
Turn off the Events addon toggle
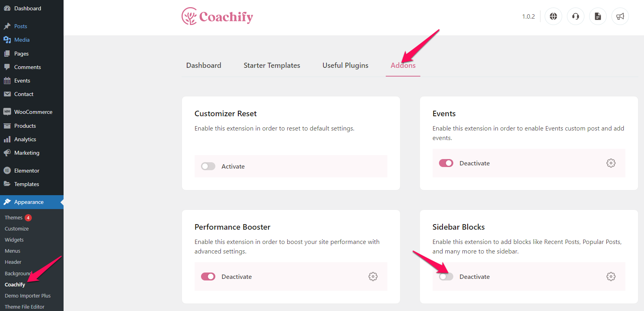(446, 163)
